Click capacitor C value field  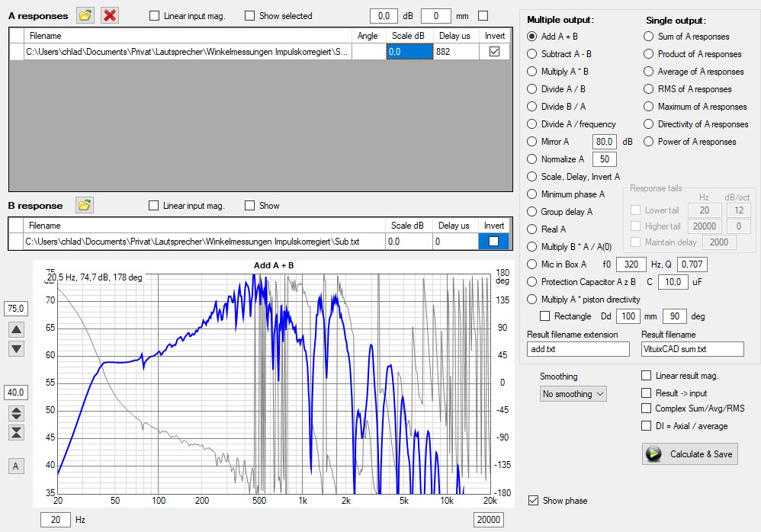(x=673, y=282)
